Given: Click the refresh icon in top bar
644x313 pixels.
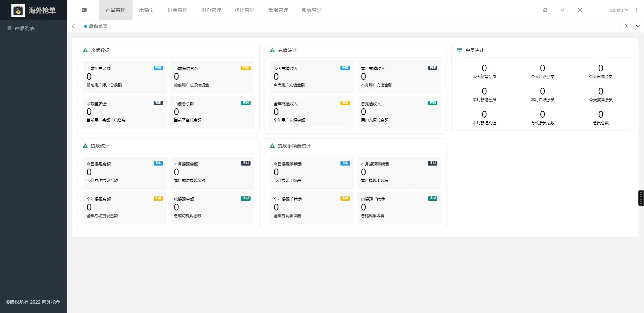Looking at the screenshot, I should 545,10.
